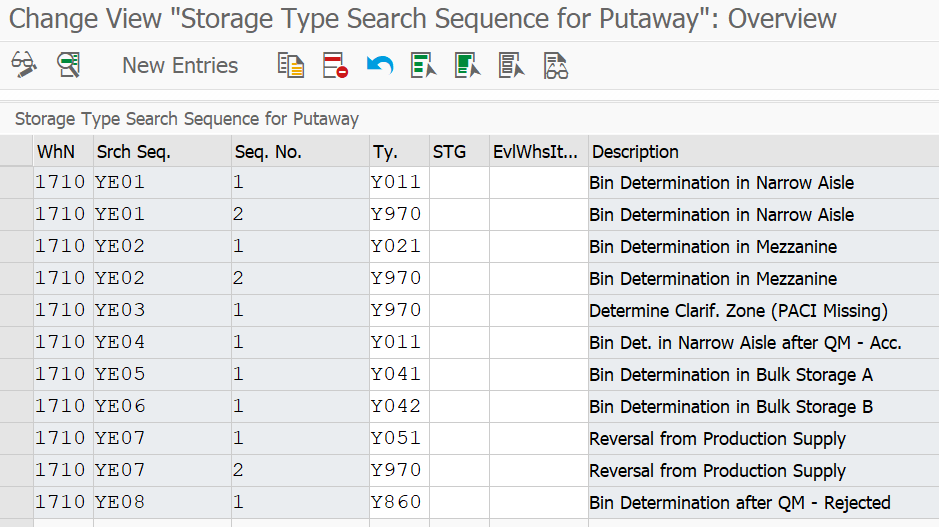
Task: Click the Select All icon
Action: tap(423, 65)
